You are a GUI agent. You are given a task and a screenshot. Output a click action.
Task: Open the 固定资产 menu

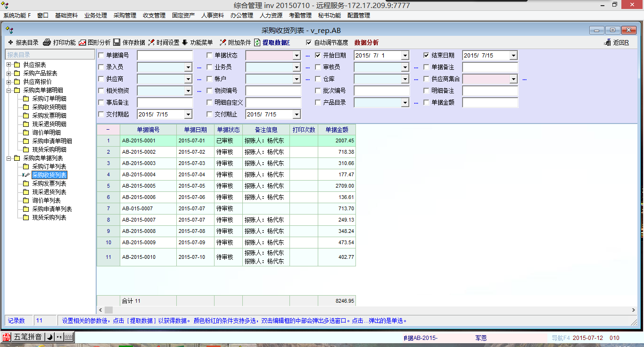183,15
